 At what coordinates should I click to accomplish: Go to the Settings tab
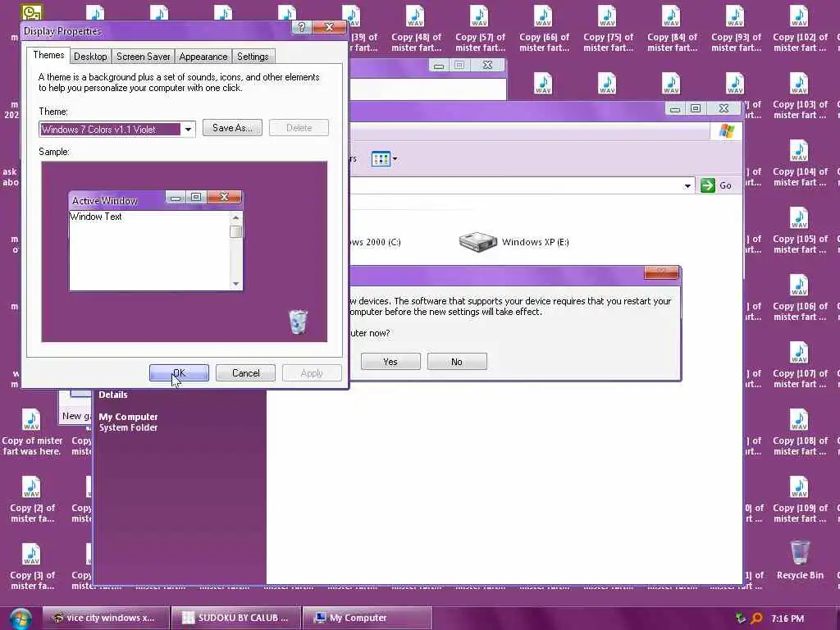[253, 57]
